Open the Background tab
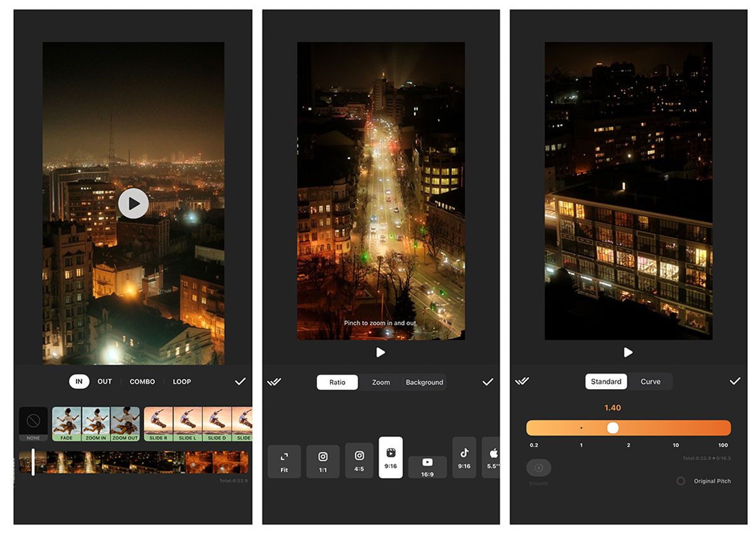 click(x=425, y=382)
